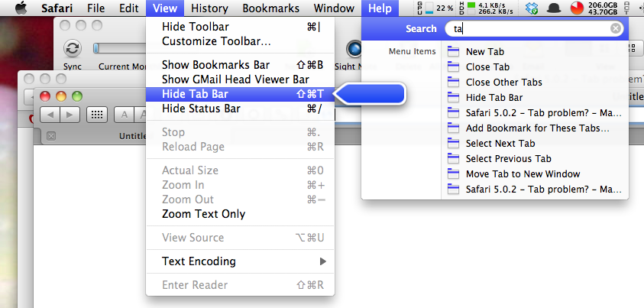644x308 pixels.
Task: Go back with Safari back arrow
Action: pos(50,115)
